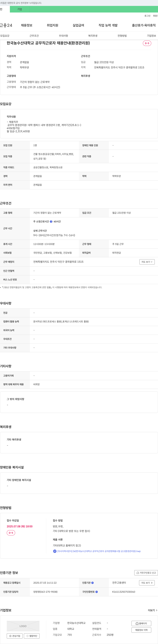Click the attachment icon before the hwp file
The image size is (158, 644).
point(55,551)
